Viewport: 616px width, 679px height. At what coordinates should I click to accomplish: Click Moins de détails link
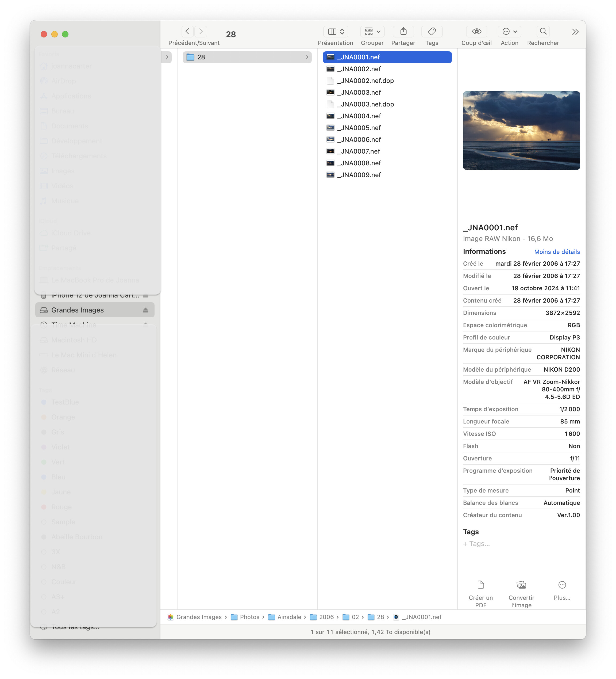pos(557,252)
